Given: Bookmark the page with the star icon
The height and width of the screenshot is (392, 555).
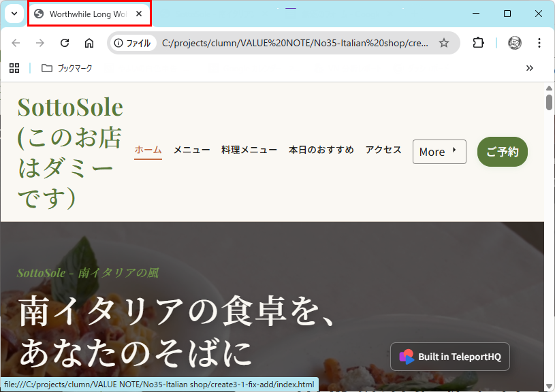Looking at the screenshot, I should [x=445, y=42].
